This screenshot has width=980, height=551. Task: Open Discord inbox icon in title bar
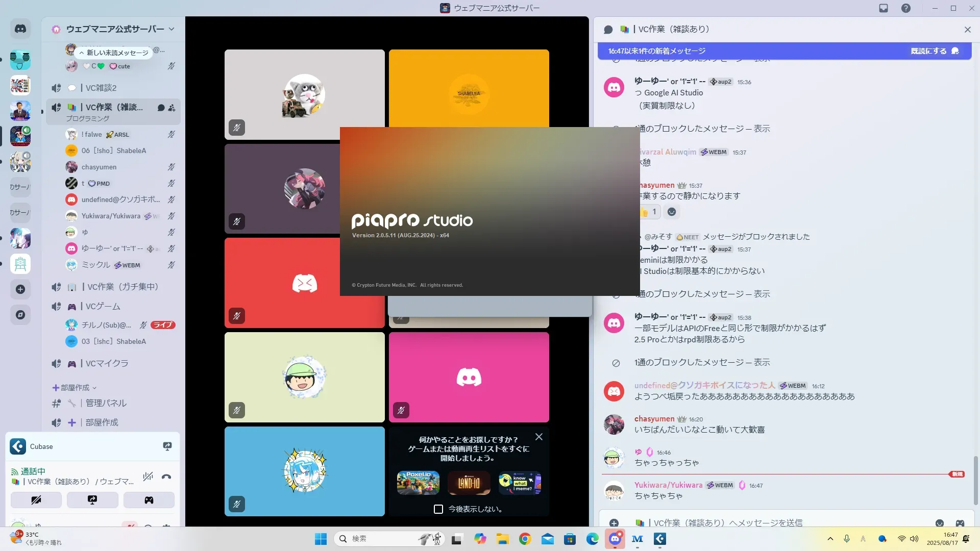coord(884,8)
